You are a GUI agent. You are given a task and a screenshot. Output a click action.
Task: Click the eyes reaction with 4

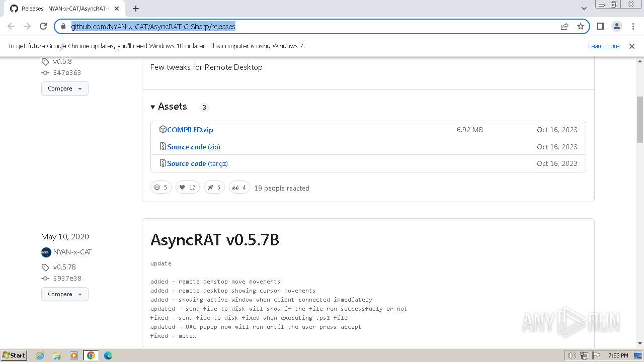tap(239, 188)
